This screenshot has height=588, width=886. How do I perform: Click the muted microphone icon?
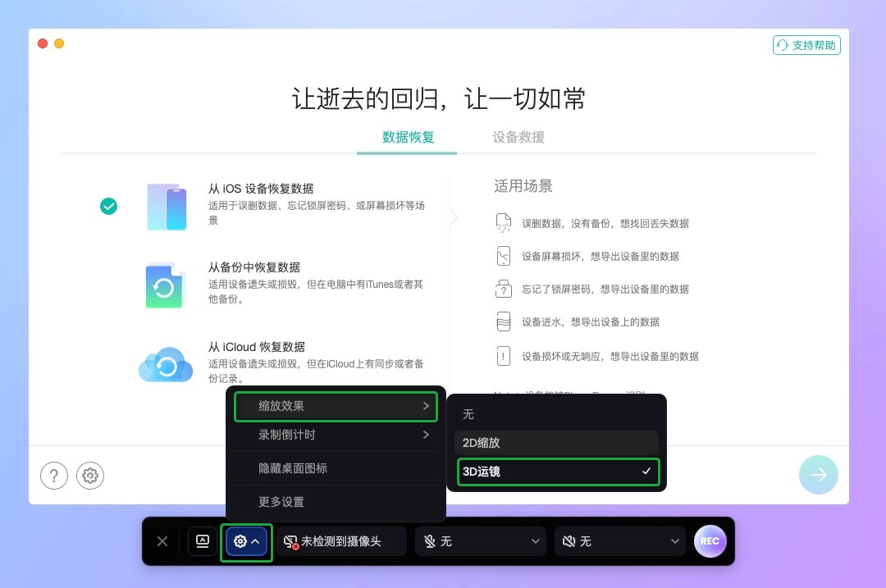click(x=429, y=542)
